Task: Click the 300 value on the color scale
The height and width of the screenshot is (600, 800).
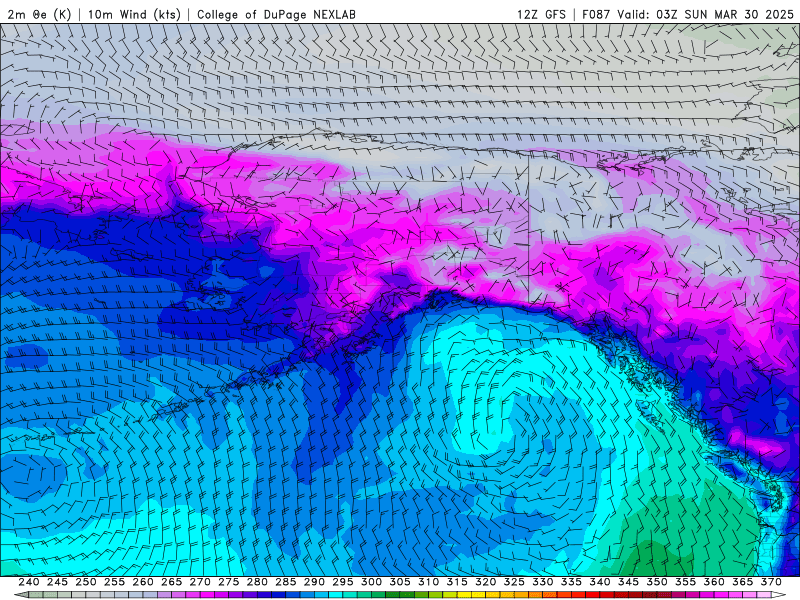Action: pos(371,582)
